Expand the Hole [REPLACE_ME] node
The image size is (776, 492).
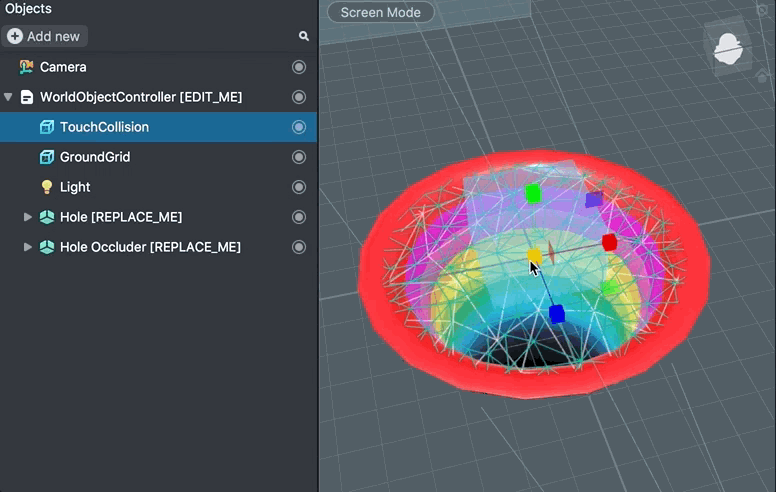[28, 217]
